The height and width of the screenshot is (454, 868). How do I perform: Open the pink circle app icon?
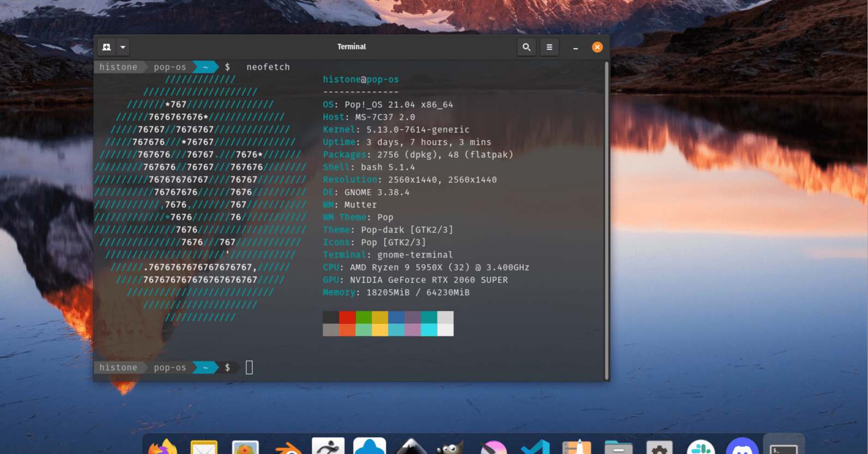point(494,447)
